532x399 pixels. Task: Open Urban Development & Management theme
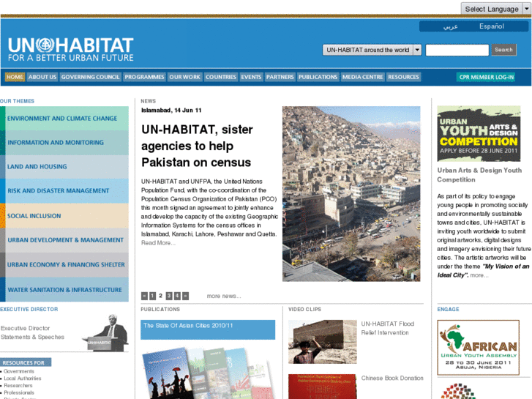point(64,240)
